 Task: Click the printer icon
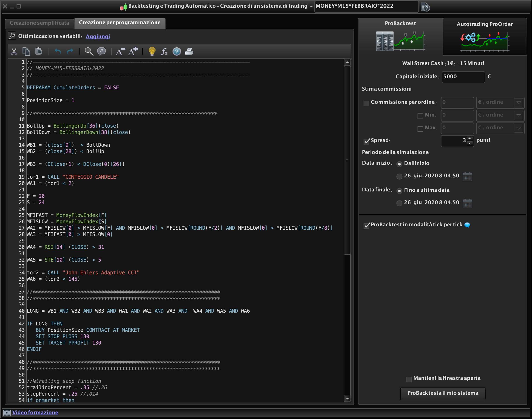(189, 51)
